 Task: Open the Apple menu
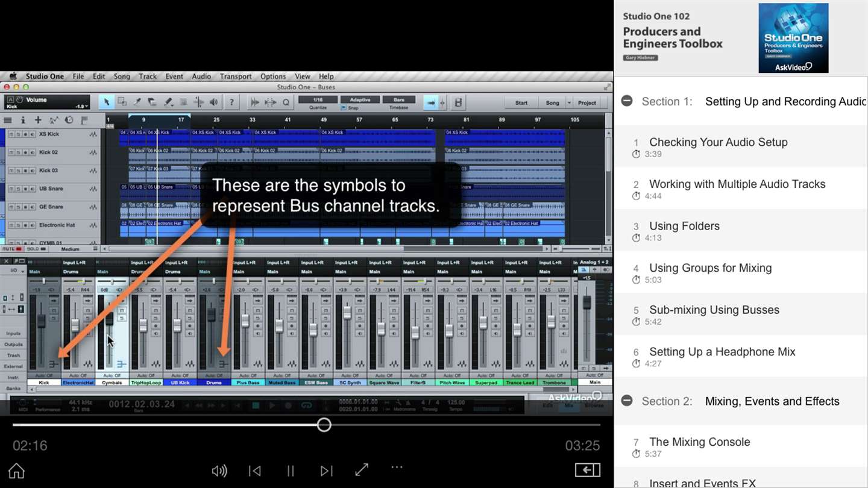point(13,77)
